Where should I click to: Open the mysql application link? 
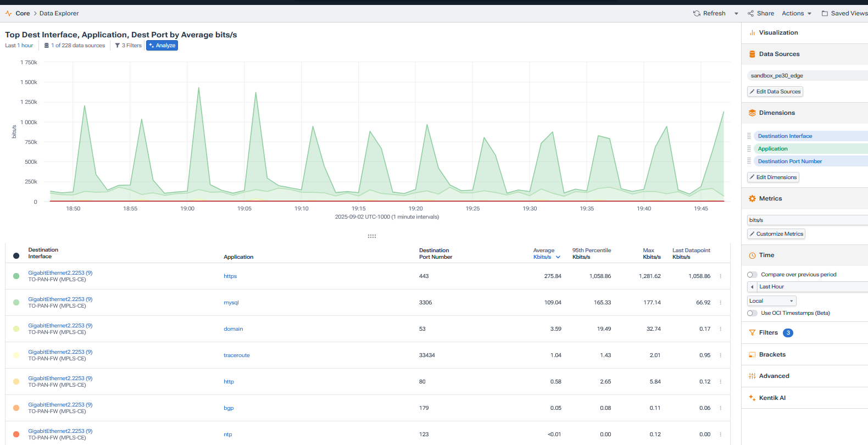[231, 303]
